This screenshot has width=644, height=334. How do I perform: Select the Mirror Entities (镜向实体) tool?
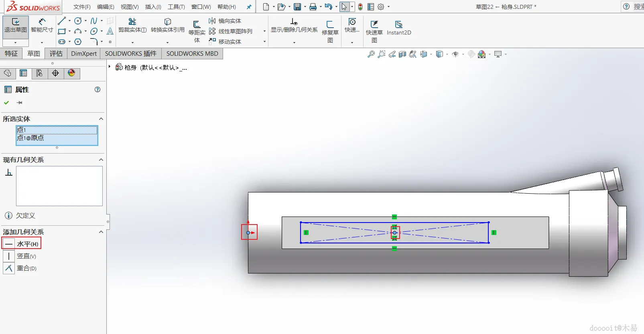[x=225, y=21]
